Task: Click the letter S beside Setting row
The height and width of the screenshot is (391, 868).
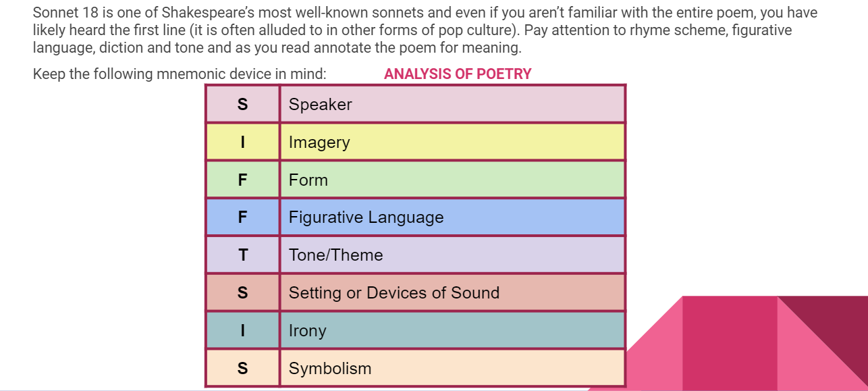Action: [242, 293]
